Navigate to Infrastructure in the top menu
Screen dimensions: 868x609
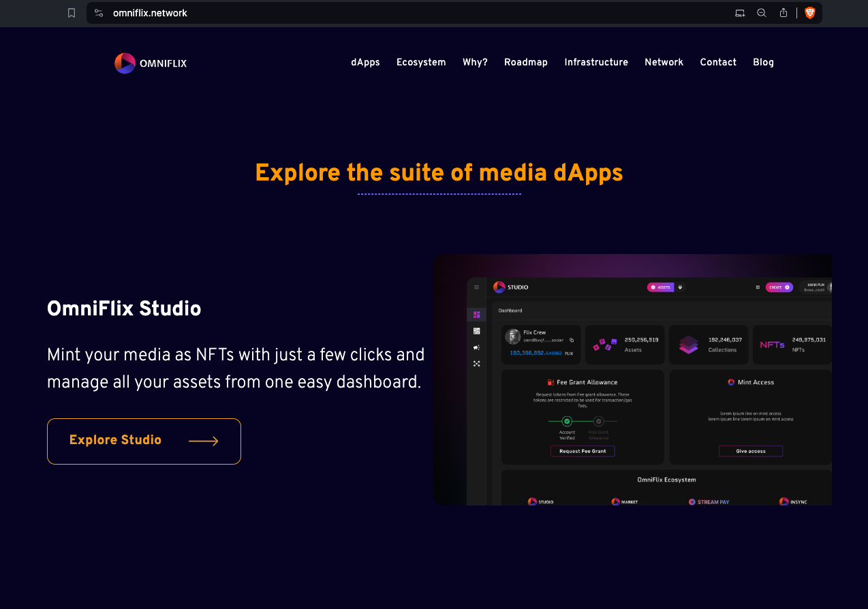[596, 62]
